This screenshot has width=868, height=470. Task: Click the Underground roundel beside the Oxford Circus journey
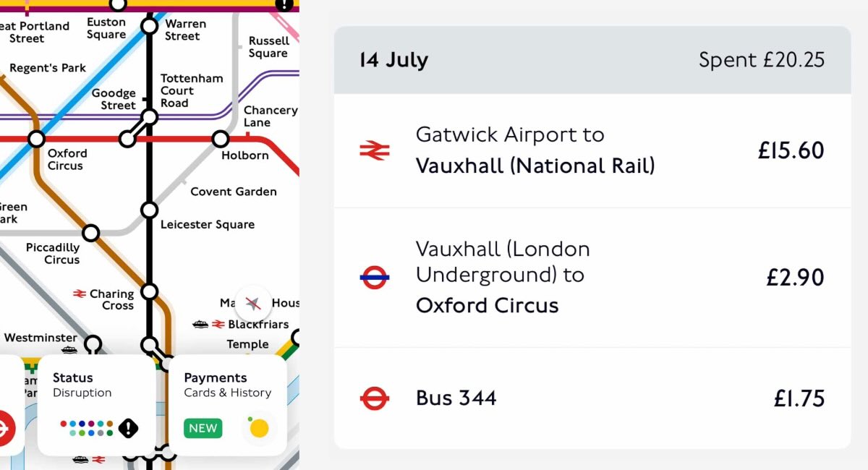coord(375,276)
